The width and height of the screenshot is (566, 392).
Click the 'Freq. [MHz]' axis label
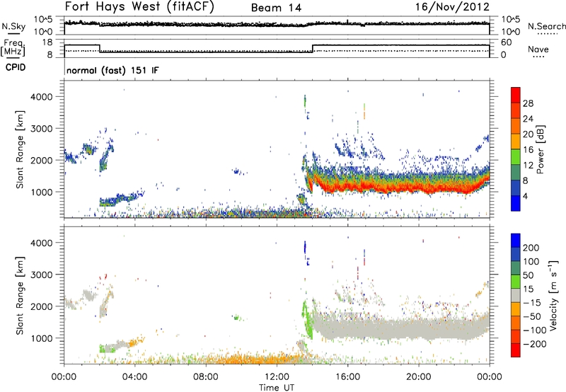point(13,47)
